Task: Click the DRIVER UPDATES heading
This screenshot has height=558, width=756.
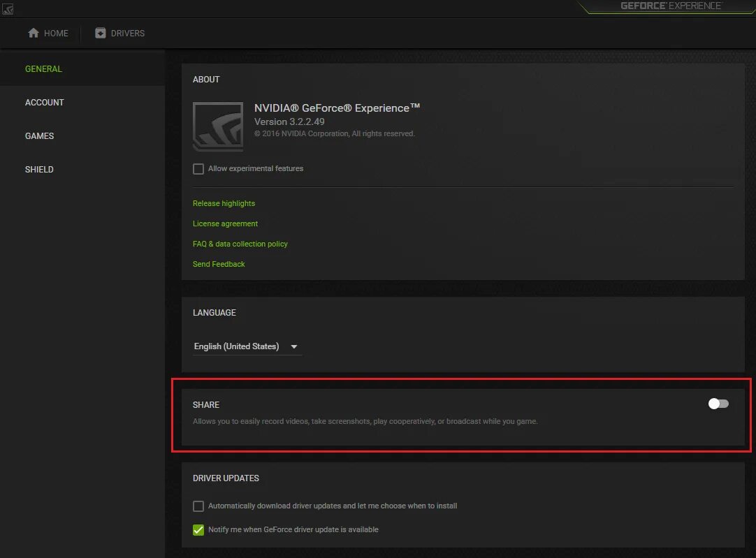Action: [226, 478]
